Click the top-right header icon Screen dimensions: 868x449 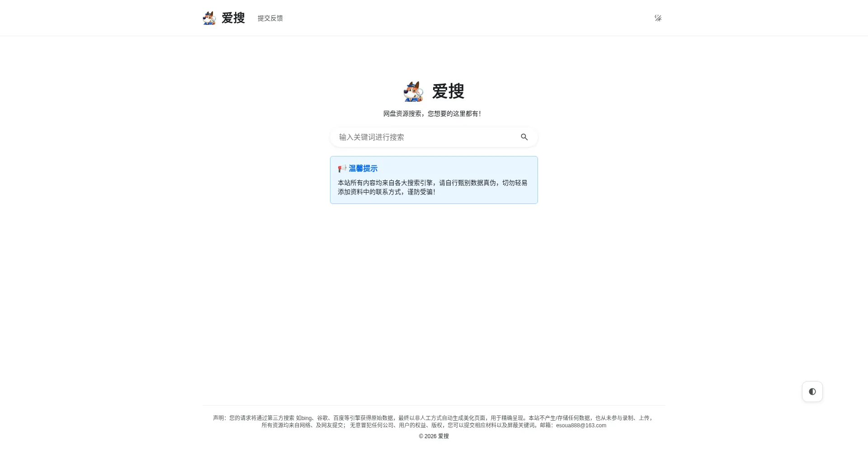[658, 18]
